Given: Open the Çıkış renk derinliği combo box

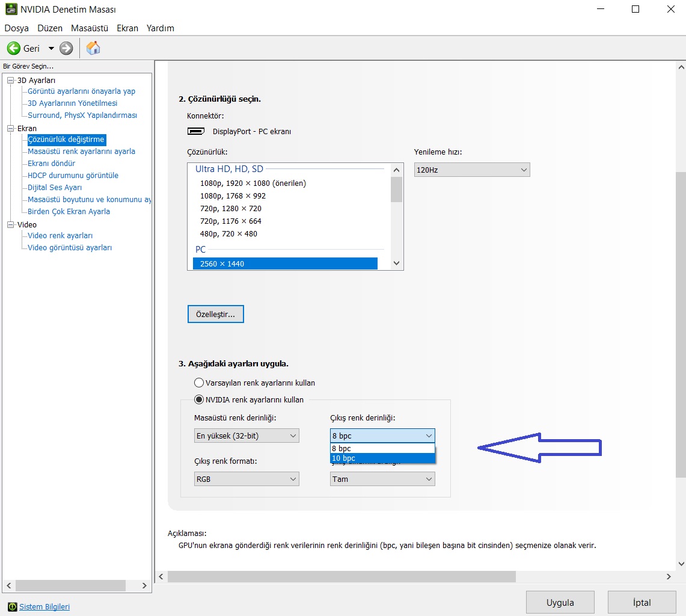Looking at the screenshot, I should [x=382, y=436].
